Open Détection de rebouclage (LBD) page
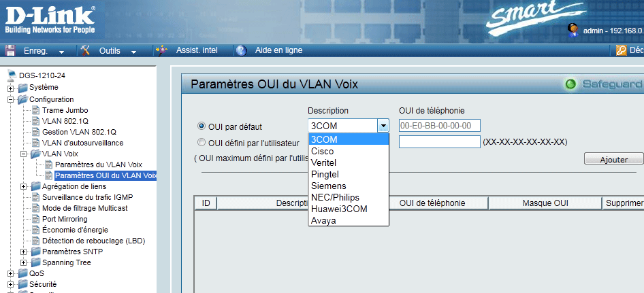Image resolution: width=644 pixels, height=293 pixels. [94, 241]
